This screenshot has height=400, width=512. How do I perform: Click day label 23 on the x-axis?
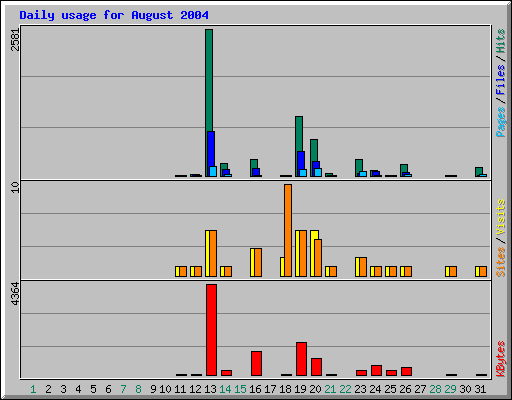point(360,389)
